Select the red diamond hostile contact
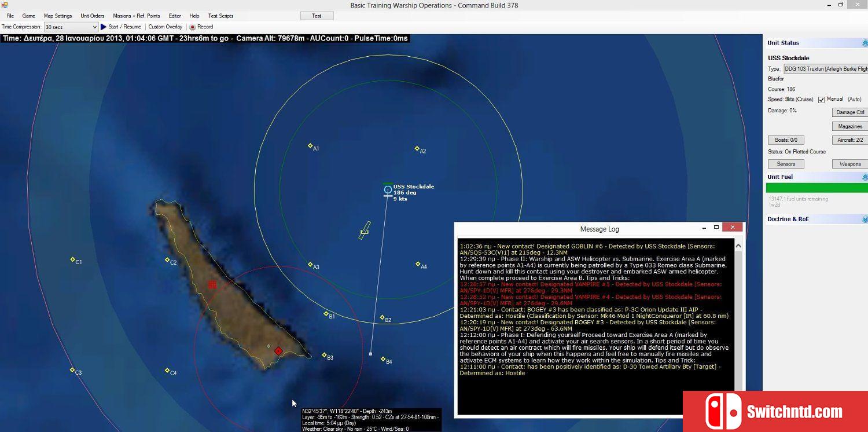 [278, 351]
